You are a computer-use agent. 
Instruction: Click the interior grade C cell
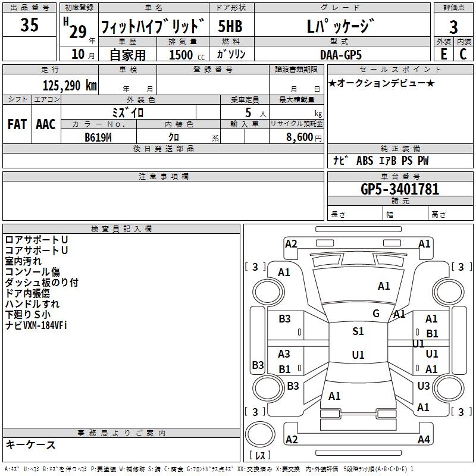click(463, 54)
